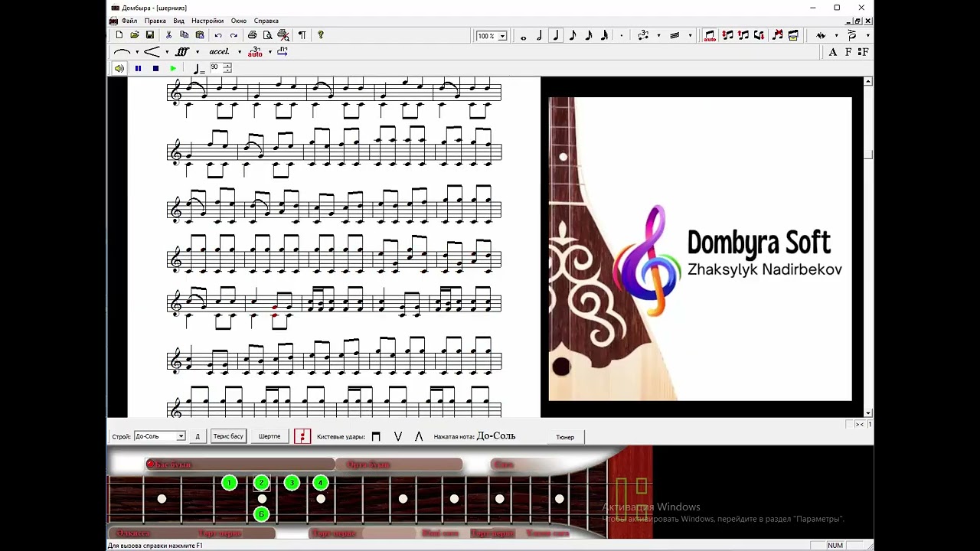Select the half note duration
The height and width of the screenshot is (551, 980).
(540, 36)
